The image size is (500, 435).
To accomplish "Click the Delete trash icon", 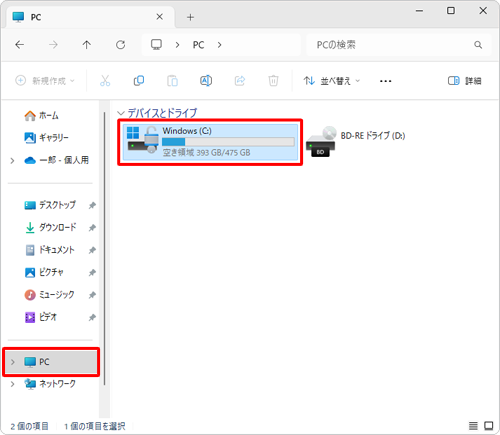I will (x=273, y=81).
